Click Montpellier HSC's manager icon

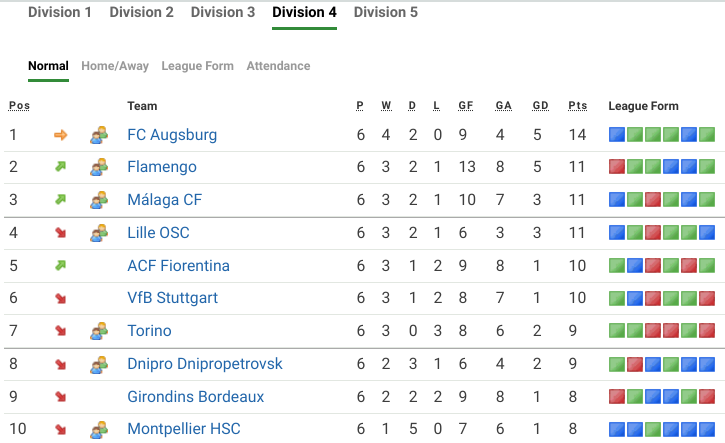[x=98, y=430]
